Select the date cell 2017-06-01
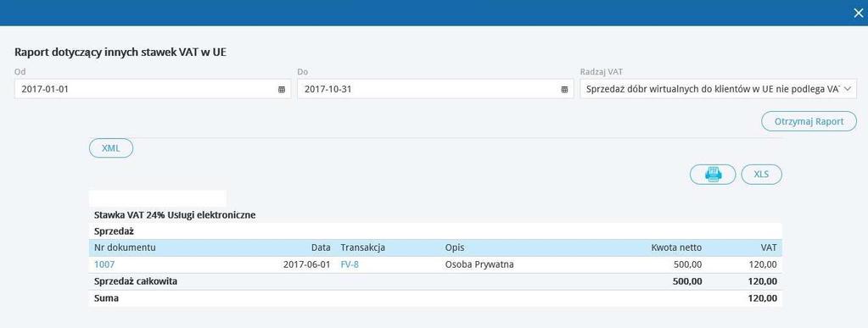Image resolution: width=868 pixels, height=328 pixels. click(306, 264)
